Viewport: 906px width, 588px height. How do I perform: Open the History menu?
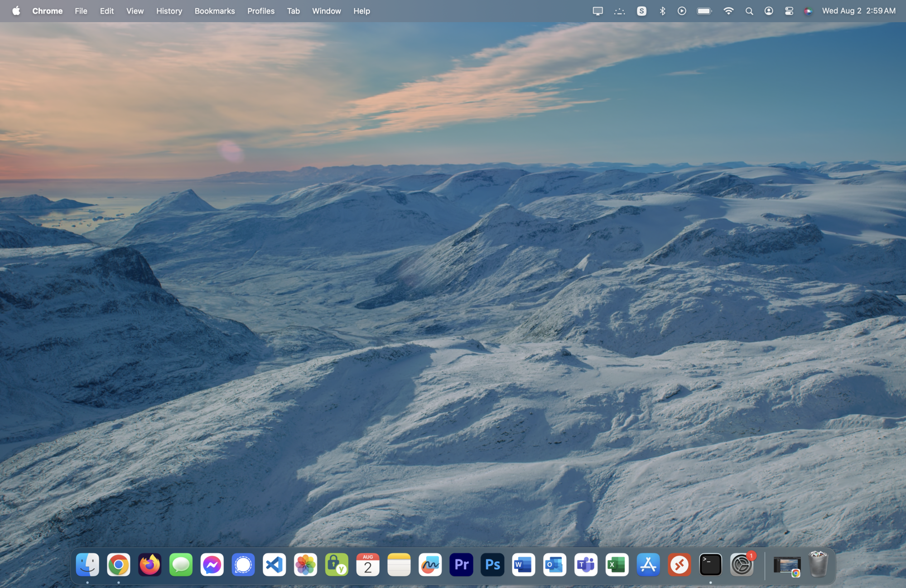(169, 11)
